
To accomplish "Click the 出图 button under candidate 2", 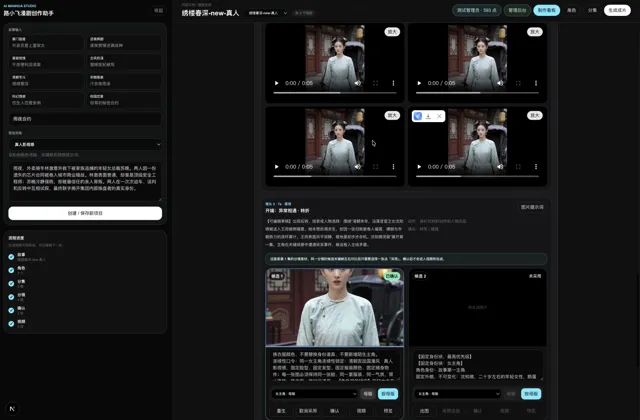I will pyautogui.click(x=424, y=411).
